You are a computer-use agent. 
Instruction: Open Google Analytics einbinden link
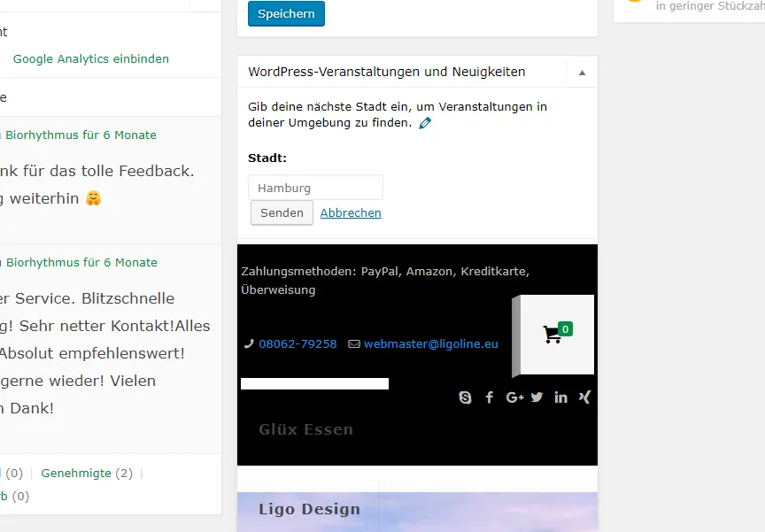(x=90, y=59)
